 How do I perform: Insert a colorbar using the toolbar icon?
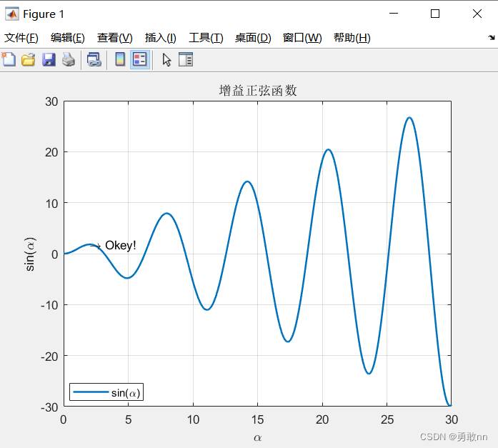(120, 59)
